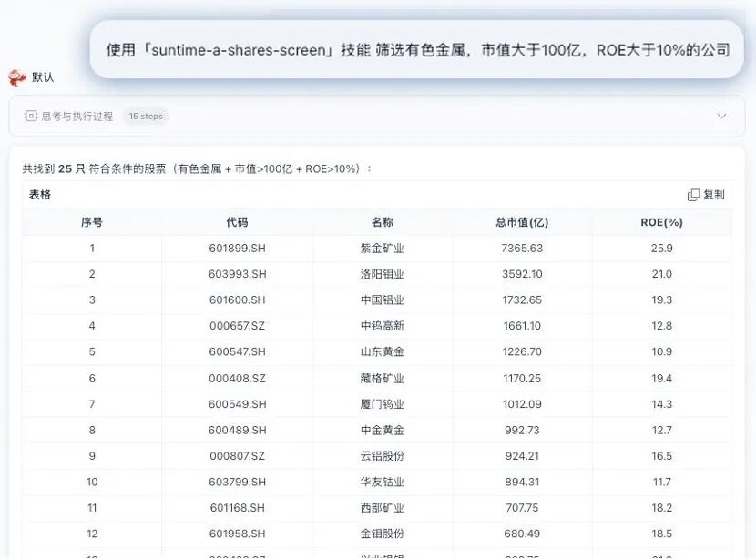Screen dimensions: 756x559
Task: Click ROE value 10.9
Action: pos(661,351)
